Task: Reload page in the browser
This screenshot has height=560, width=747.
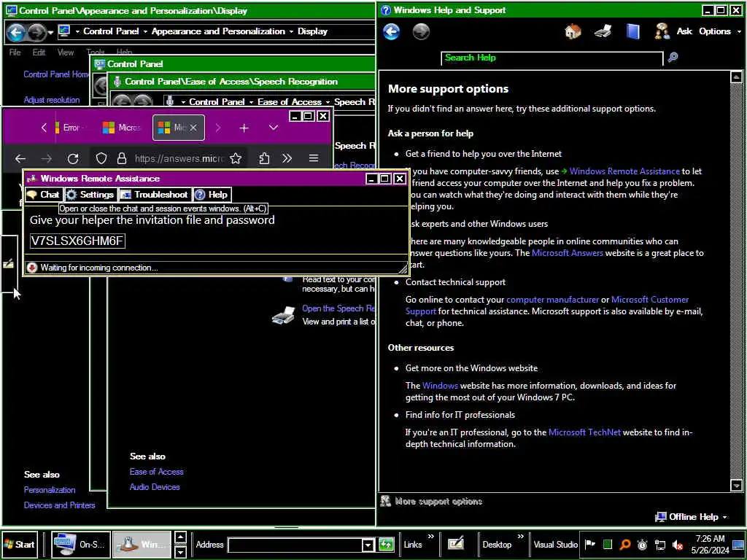Action: point(73,158)
